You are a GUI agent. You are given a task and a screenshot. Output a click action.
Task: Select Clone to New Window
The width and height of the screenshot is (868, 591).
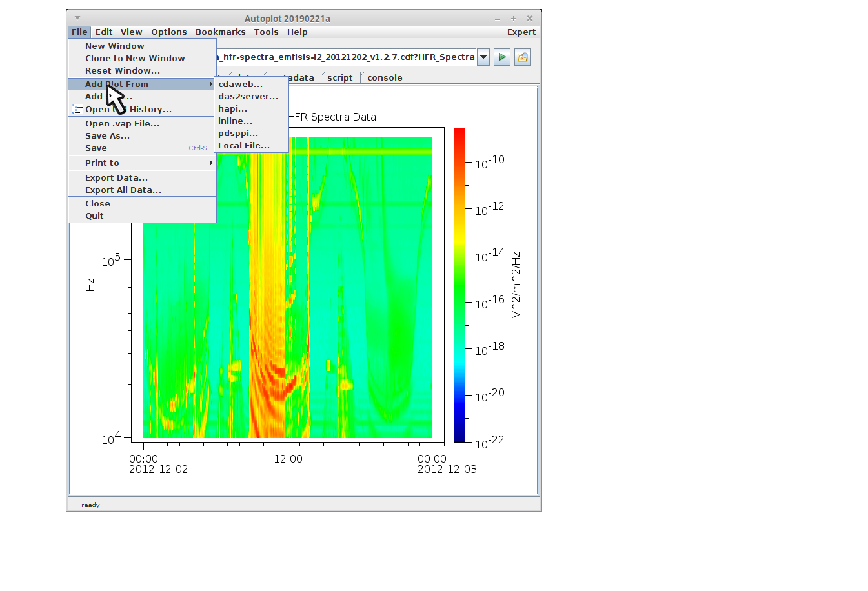[135, 59]
